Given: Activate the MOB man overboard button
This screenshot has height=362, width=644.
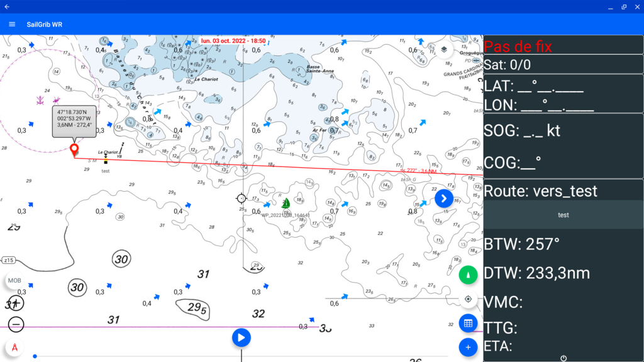Looking at the screenshot, I should (x=14, y=281).
